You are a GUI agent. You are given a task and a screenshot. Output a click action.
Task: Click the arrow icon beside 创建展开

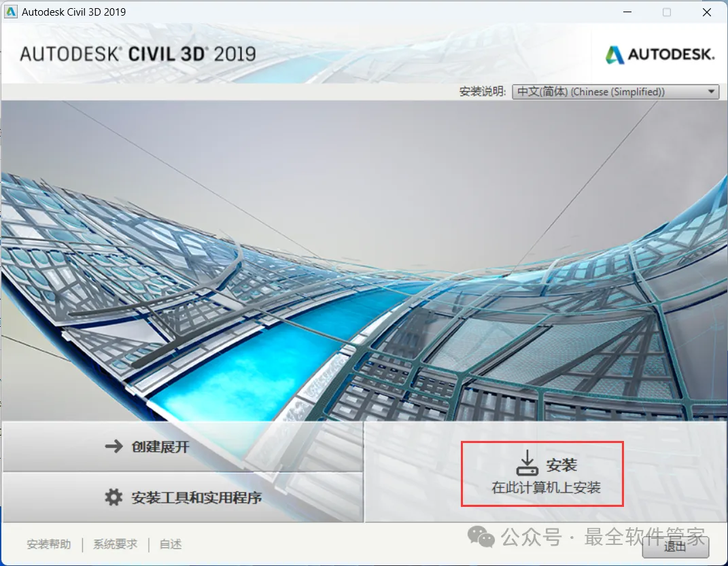point(114,446)
